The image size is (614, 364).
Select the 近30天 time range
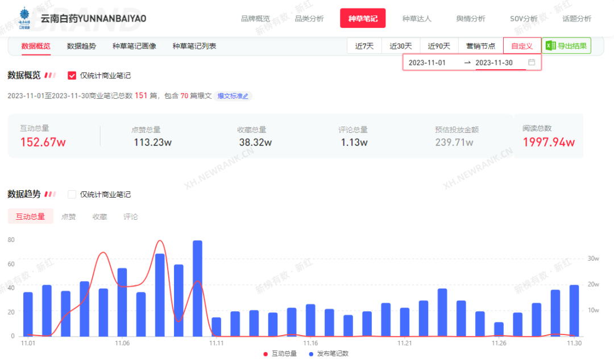pos(401,46)
